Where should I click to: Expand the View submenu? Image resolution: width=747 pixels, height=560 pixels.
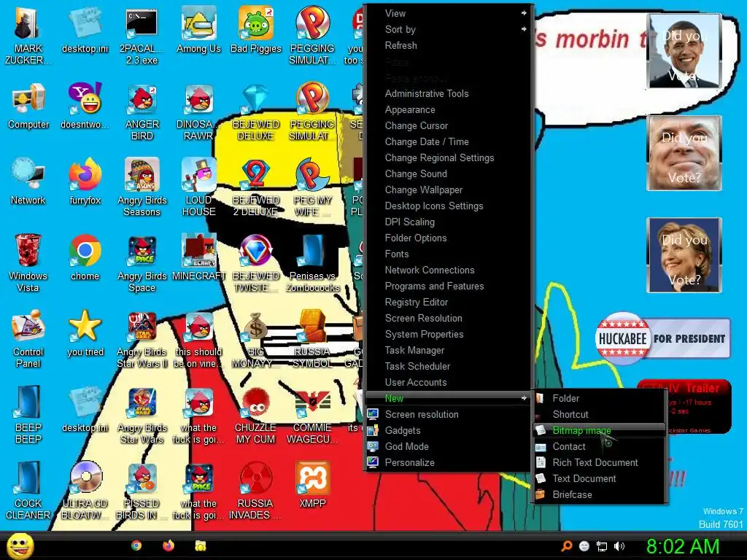(x=447, y=13)
